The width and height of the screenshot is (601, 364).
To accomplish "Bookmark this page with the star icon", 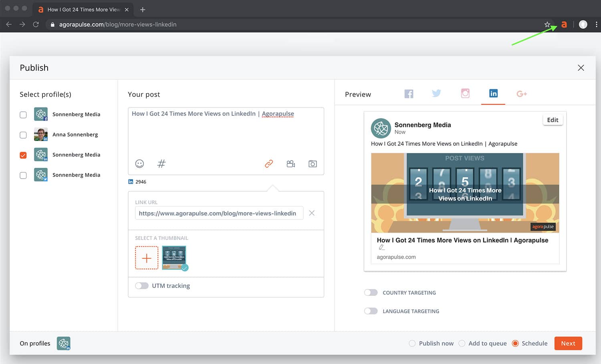I will (x=547, y=24).
